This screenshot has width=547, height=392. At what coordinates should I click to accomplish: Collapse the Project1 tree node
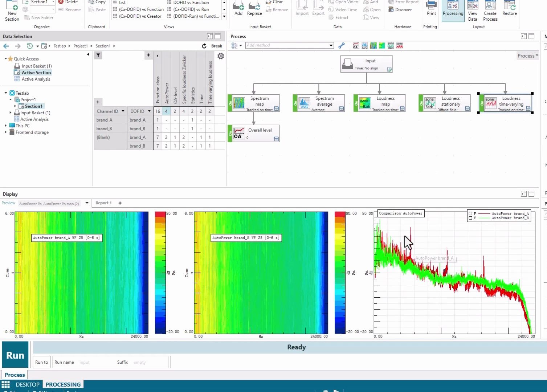pyautogui.click(x=11, y=99)
